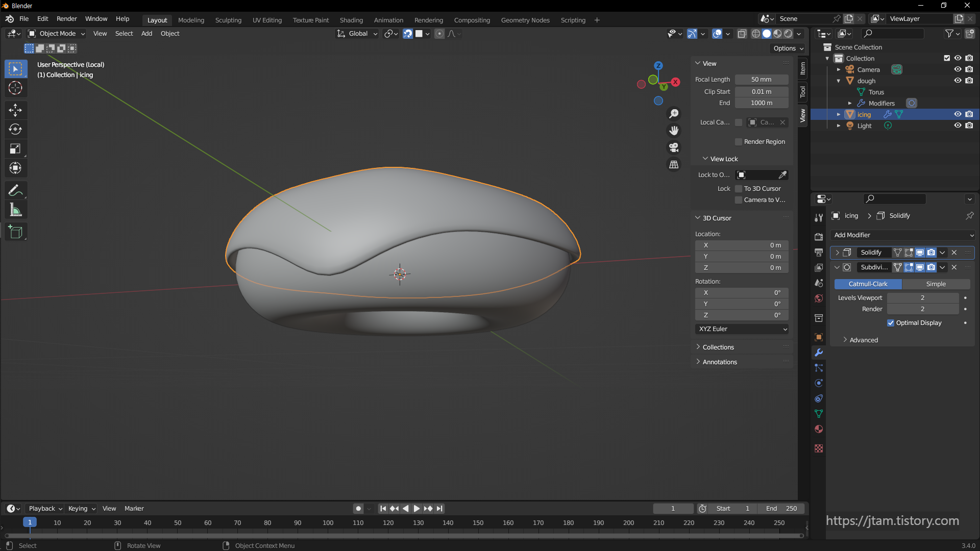980x551 pixels.
Task: Remove the Solidify modifier
Action: point(954,253)
